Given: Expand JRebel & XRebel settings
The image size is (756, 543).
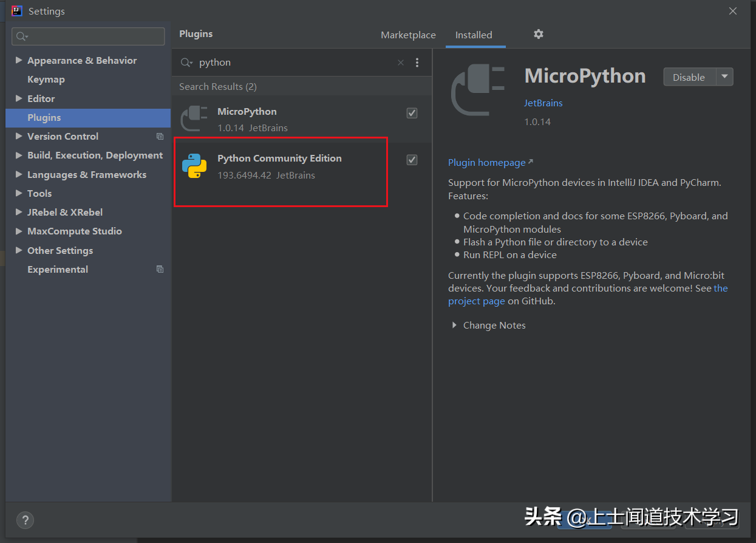Looking at the screenshot, I should (x=19, y=212).
